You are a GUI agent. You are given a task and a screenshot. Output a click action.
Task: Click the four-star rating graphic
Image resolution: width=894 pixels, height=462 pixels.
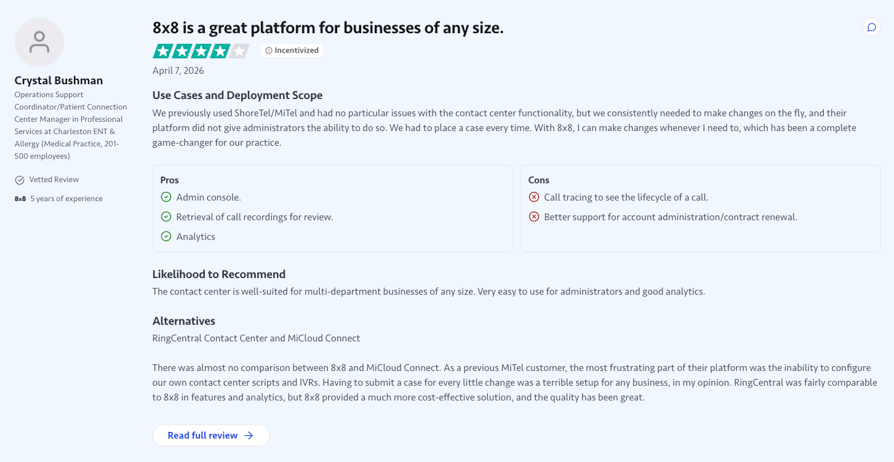tap(201, 51)
